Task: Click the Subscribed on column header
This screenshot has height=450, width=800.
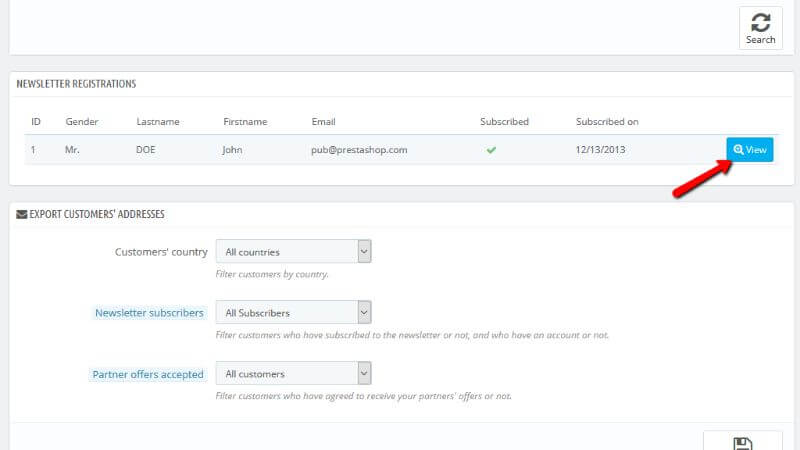Action: click(607, 121)
